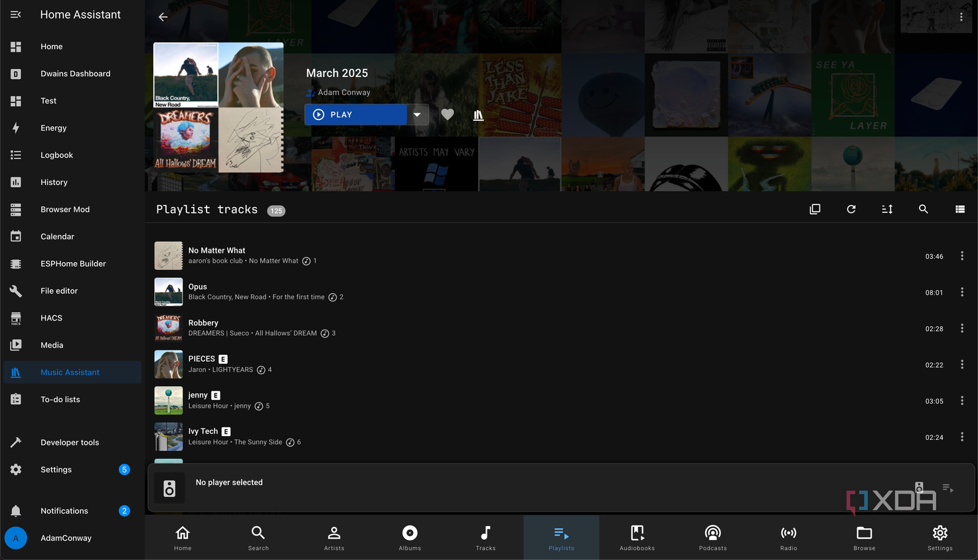Toggle favorite heart for playlist
The height and width of the screenshot is (560, 978).
[x=448, y=115]
